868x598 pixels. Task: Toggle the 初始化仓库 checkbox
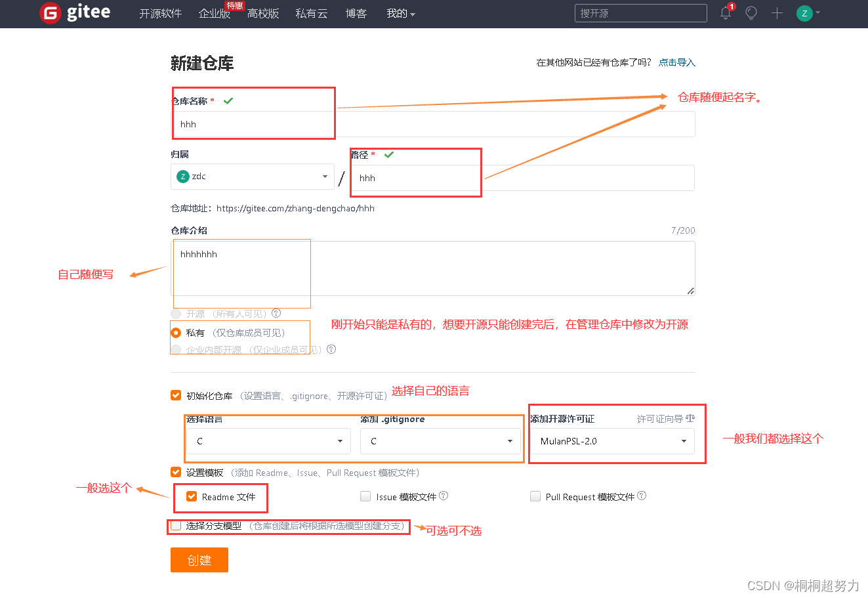[176, 395]
